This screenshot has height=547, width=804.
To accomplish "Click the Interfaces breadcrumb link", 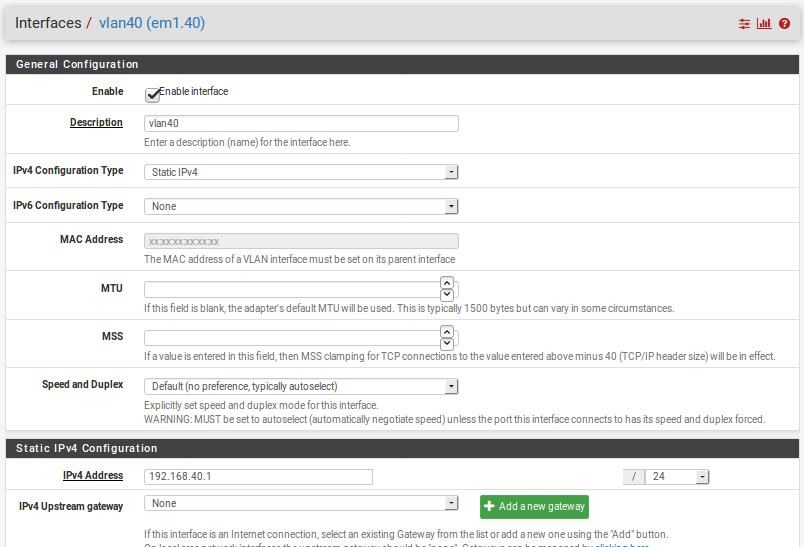I will point(48,23).
